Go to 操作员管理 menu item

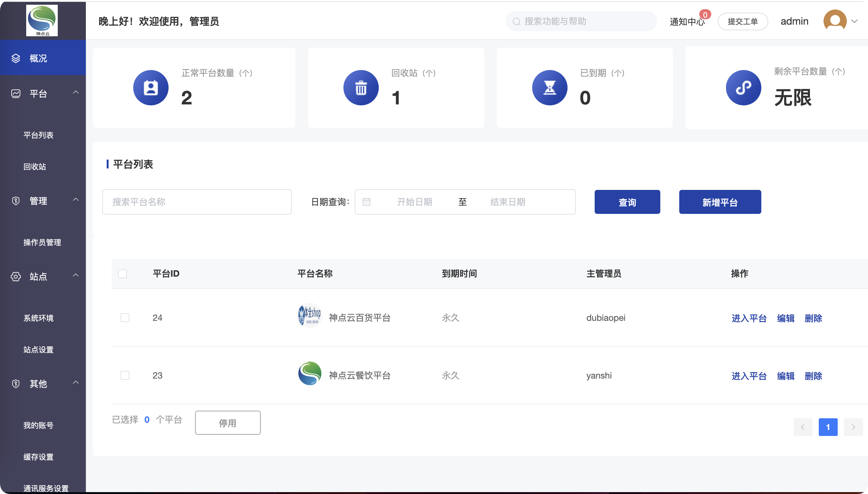(42, 242)
